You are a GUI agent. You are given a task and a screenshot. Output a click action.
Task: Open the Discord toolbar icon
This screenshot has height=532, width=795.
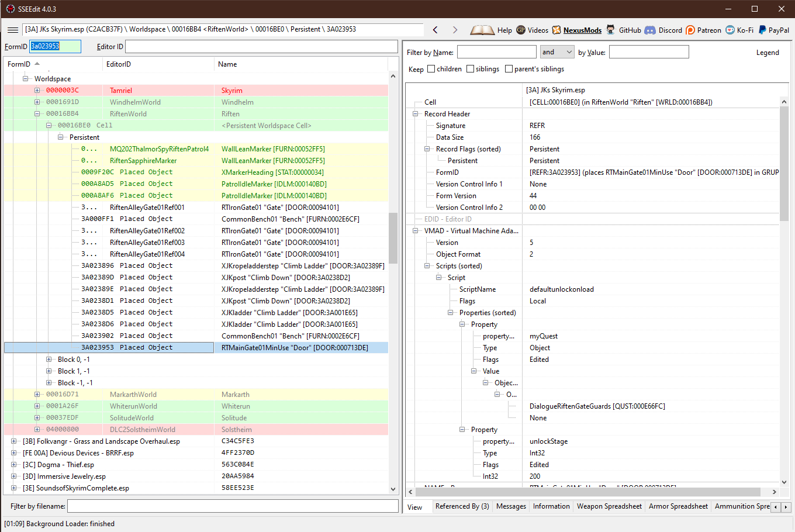click(650, 30)
